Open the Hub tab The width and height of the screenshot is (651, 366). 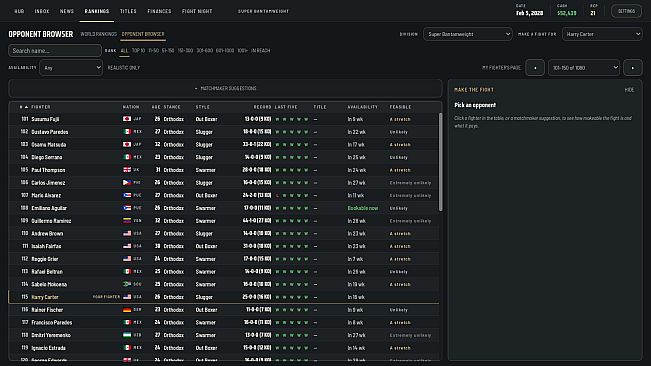click(x=19, y=11)
